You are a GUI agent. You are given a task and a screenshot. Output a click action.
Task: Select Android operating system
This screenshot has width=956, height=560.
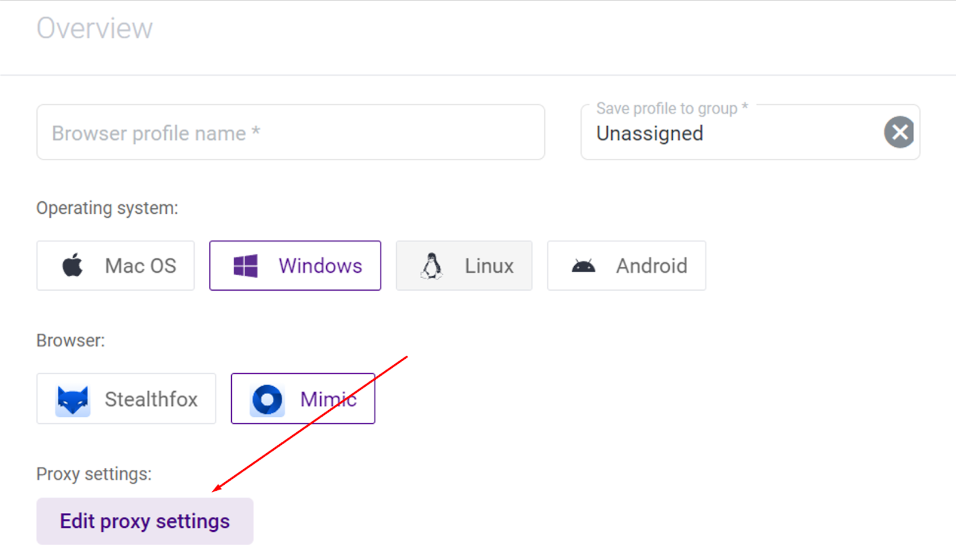click(627, 266)
